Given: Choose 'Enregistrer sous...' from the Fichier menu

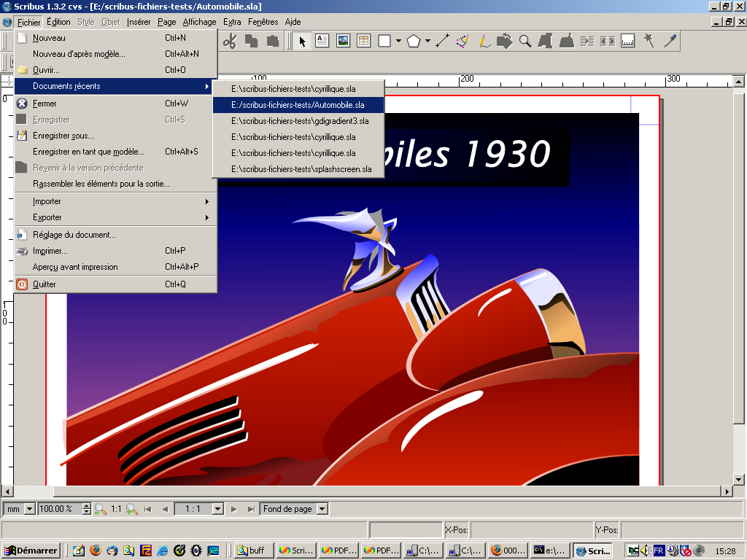Looking at the screenshot, I should pyautogui.click(x=63, y=136).
